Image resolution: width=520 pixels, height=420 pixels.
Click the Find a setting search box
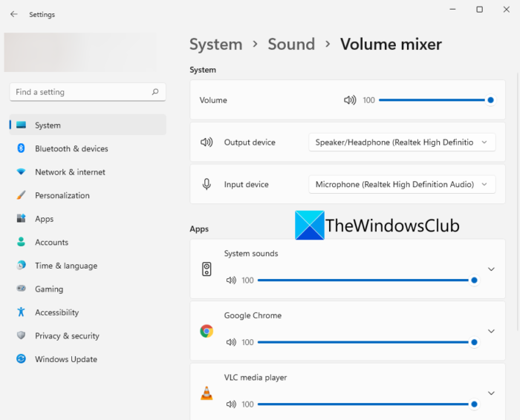(x=88, y=92)
